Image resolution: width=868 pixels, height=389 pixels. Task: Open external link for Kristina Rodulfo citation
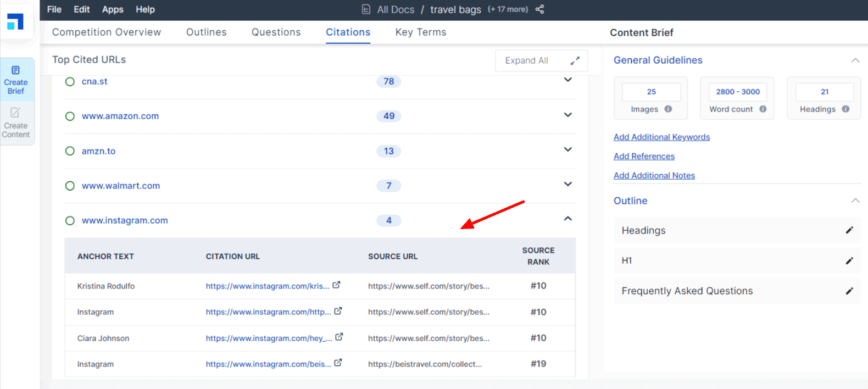click(x=336, y=285)
